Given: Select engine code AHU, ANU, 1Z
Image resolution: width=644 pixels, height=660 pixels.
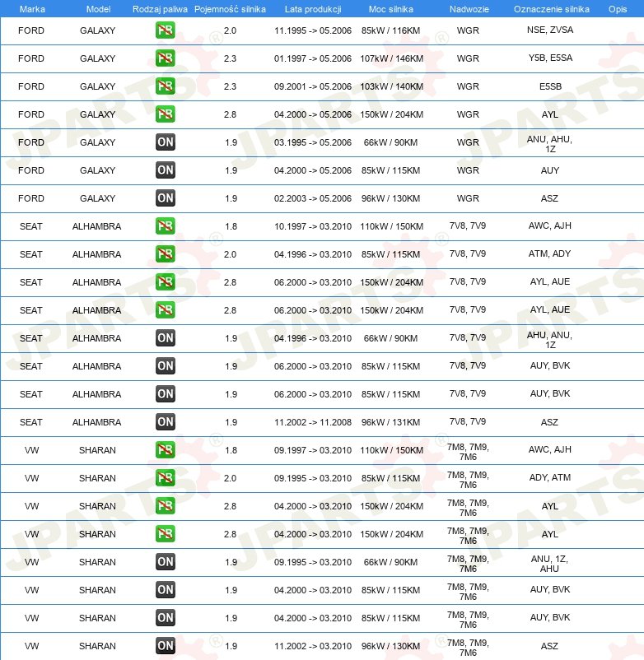Looking at the screenshot, I should (x=549, y=340).
